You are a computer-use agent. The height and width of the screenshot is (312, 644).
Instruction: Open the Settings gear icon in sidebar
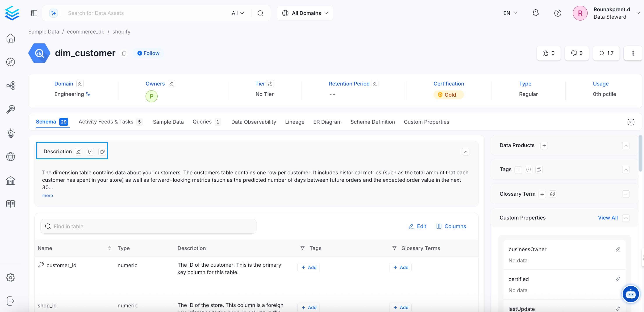[x=11, y=277]
